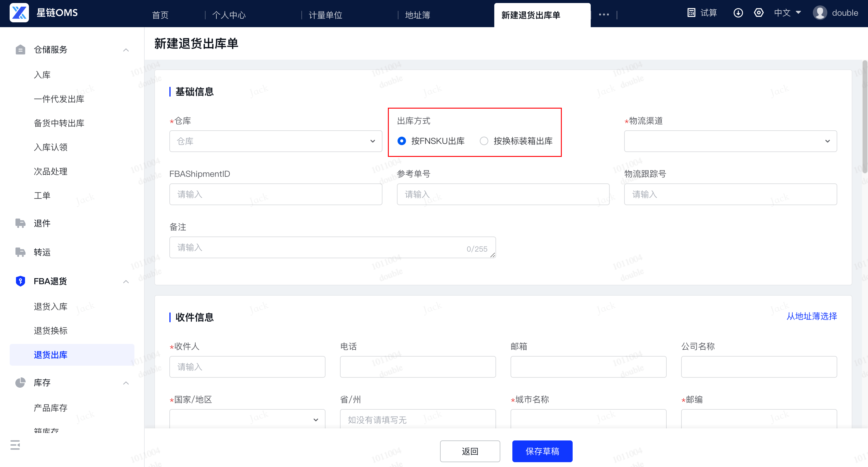
Task: Switch to the 地址簿 tab
Action: [x=417, y=15]
